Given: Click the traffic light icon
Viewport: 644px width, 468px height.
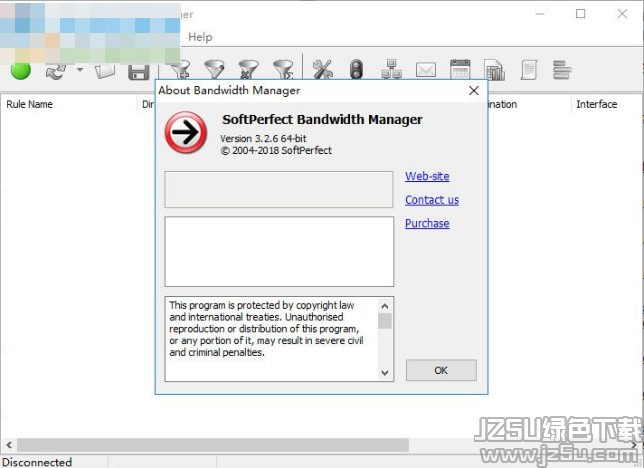Looking at the screenshot, I should [x=356, y=69].
